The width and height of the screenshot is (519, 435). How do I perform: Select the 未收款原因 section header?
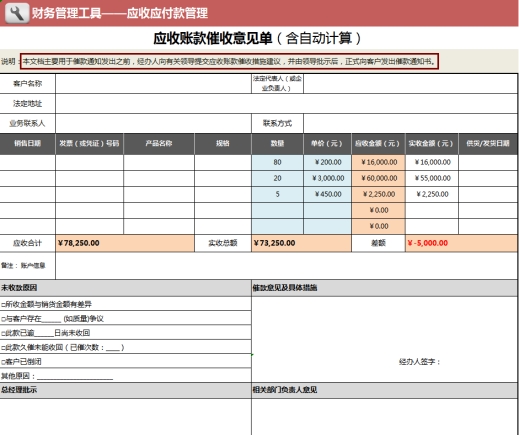[x=125, y=288]
